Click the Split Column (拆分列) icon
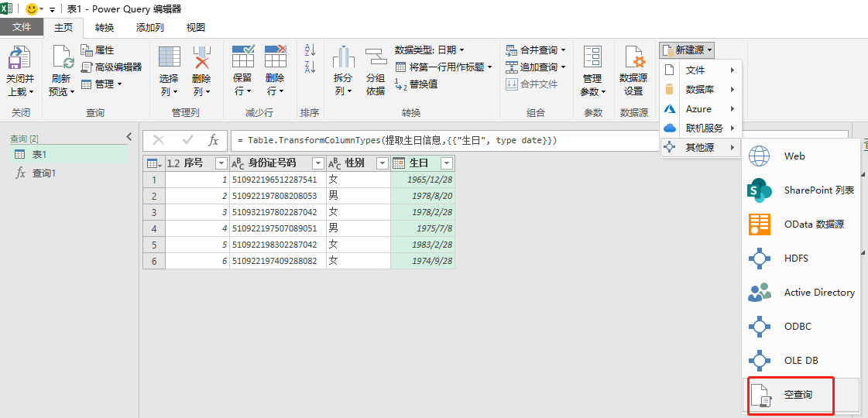 point(343,57)
